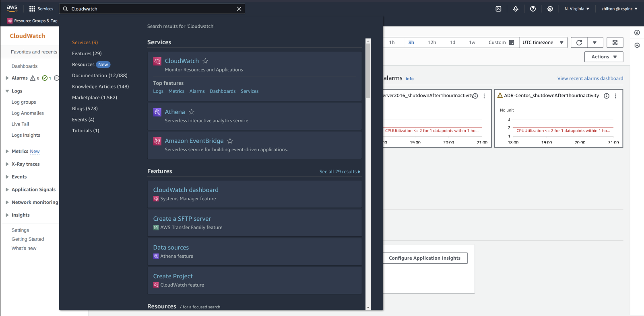
Task: Open Log groups in the sidebar
Action: pyautogui.click(x=24, y=102)
